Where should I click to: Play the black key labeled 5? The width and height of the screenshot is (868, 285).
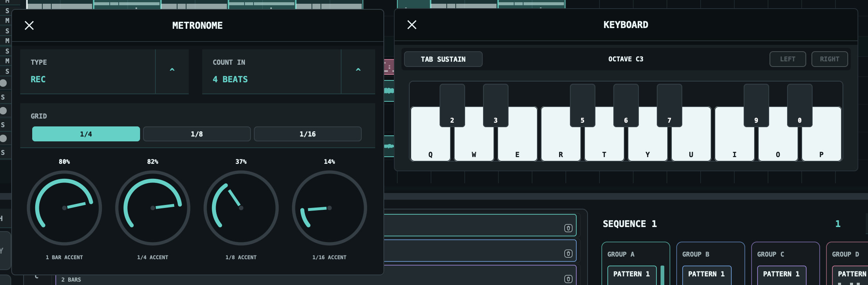583,105
